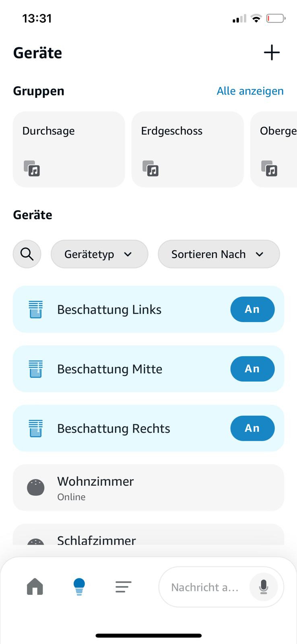Toggle Beschattung Links An switch
The width and height of the screenshot is (297, 644).
pyautogui.click(x=252, y=309)
